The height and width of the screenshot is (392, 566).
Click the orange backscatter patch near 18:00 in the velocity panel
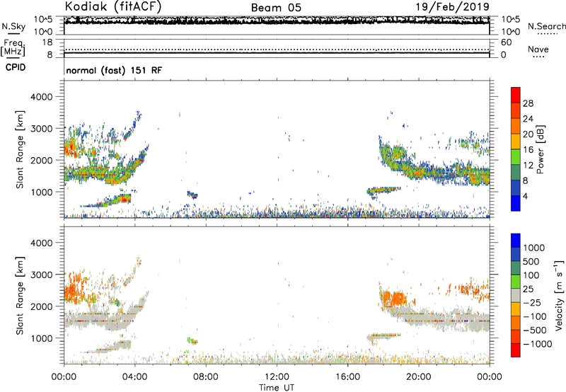(394, 299)
